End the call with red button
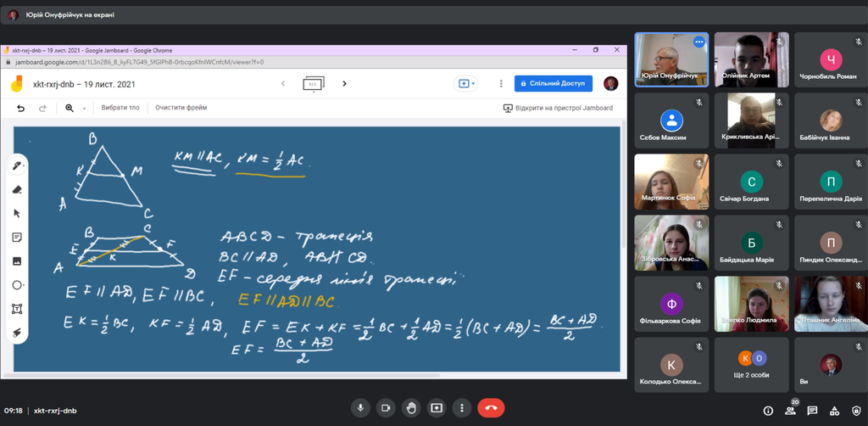Viewport: 868px width, 426px height. click(x=491, y=408)
